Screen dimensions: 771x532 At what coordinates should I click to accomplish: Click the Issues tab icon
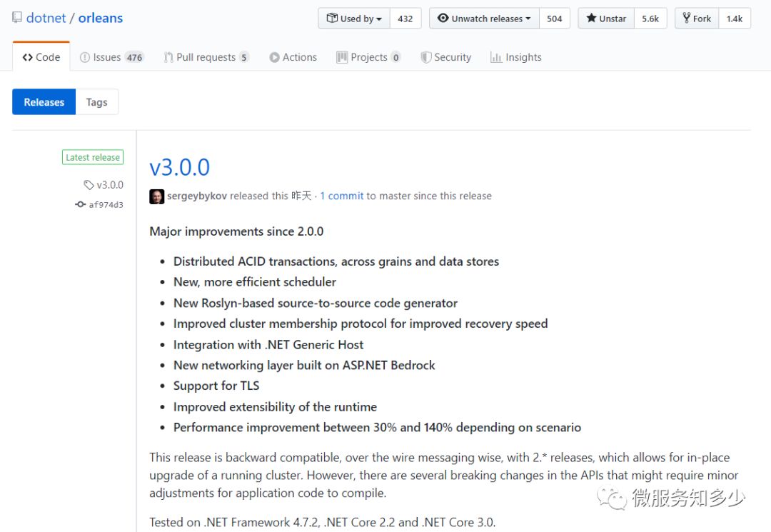84,58
